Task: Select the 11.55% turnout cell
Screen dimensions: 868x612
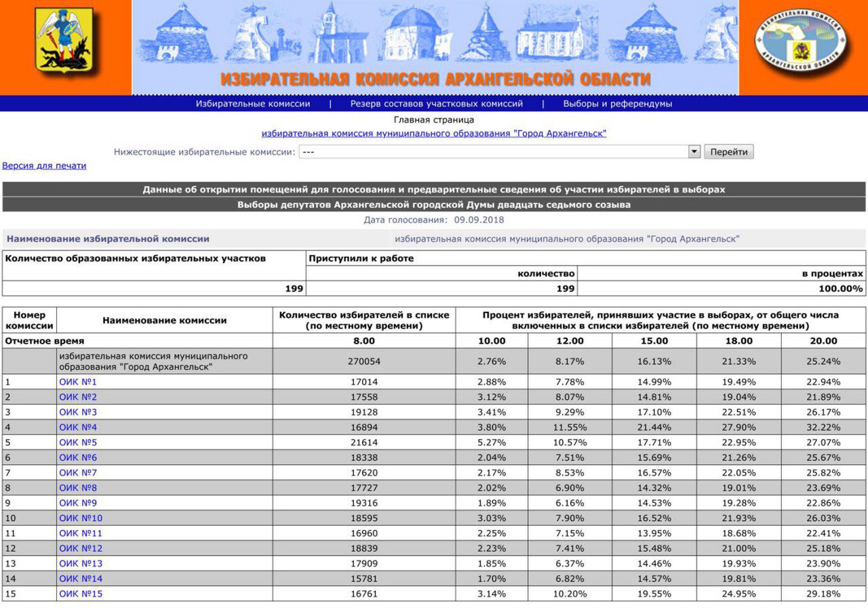Action: tap(570, 427)
